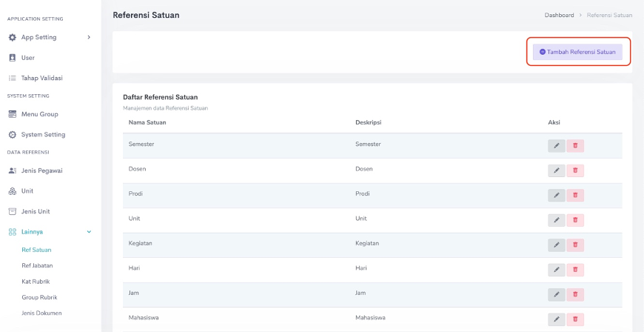Viewport: 644px width, 332px height.
Task: Delete the Mahasiswa entry with trash icon
Action: pyautogui.click(x=575, y=319)
